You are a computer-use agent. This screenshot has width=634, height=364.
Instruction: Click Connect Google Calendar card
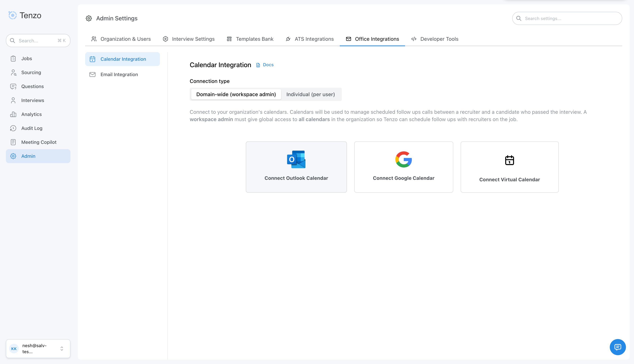[404, 167]
